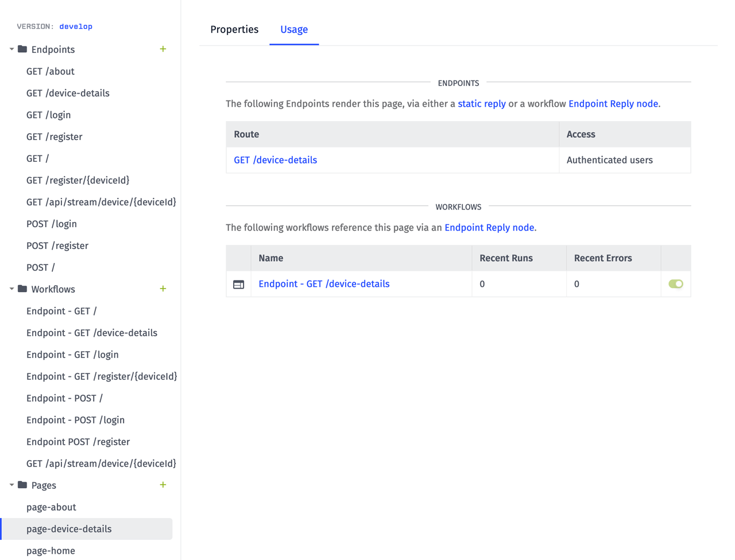This screenshot has width=735, height=560.
Task: Select the POST / endpoint
Action: point(41,268)
